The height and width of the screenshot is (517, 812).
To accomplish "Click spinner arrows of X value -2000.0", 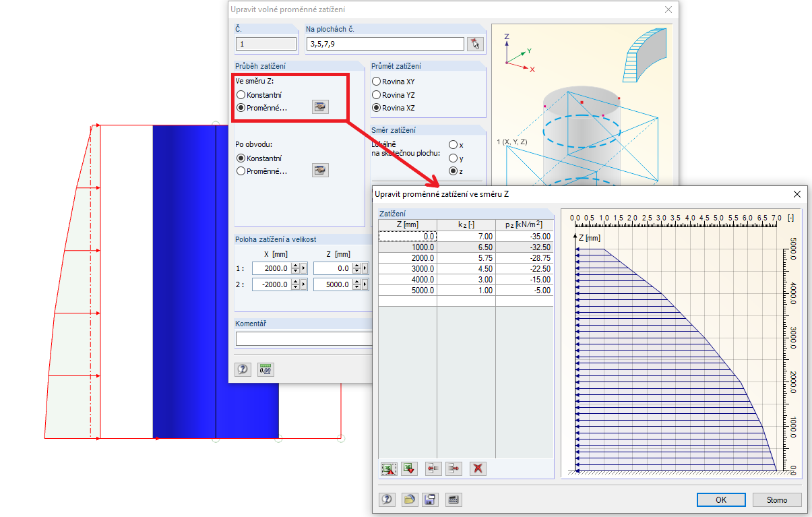I will 294,284.
